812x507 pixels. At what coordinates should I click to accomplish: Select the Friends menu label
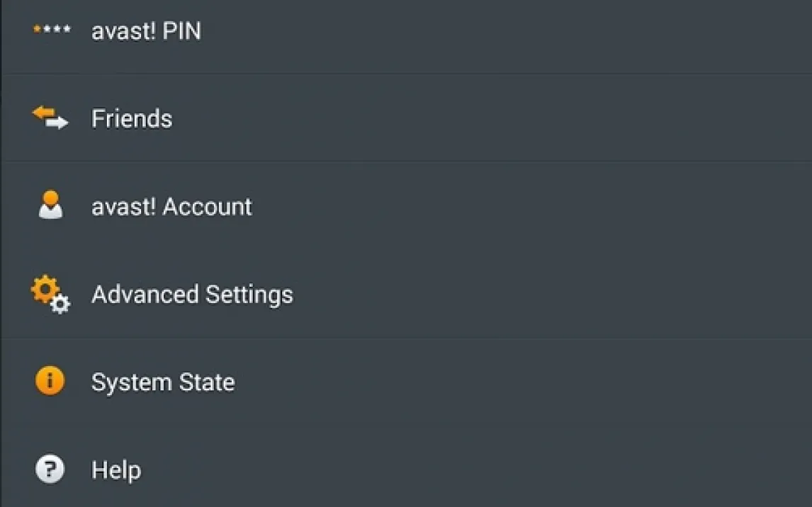132,118
